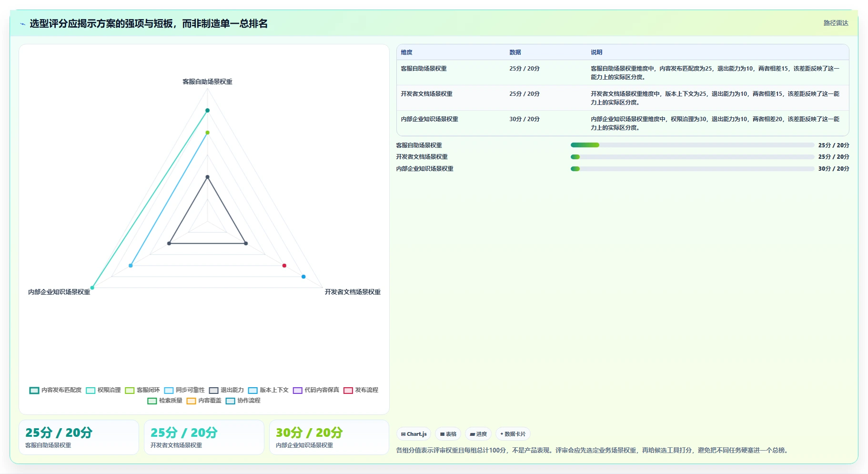This screenshot has height=474, width=868.
Task: Toggle the 同步可靠性 legend entry
Action: point(184,390)
